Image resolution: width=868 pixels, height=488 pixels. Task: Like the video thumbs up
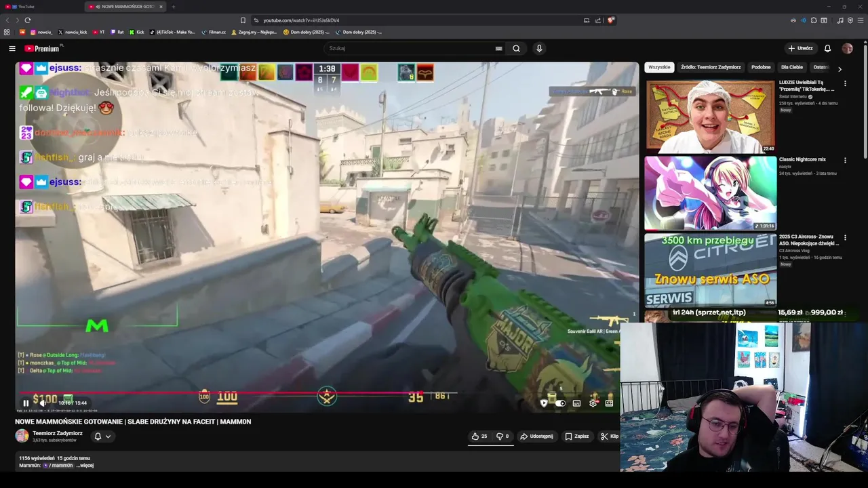click(x=479, y=436)
